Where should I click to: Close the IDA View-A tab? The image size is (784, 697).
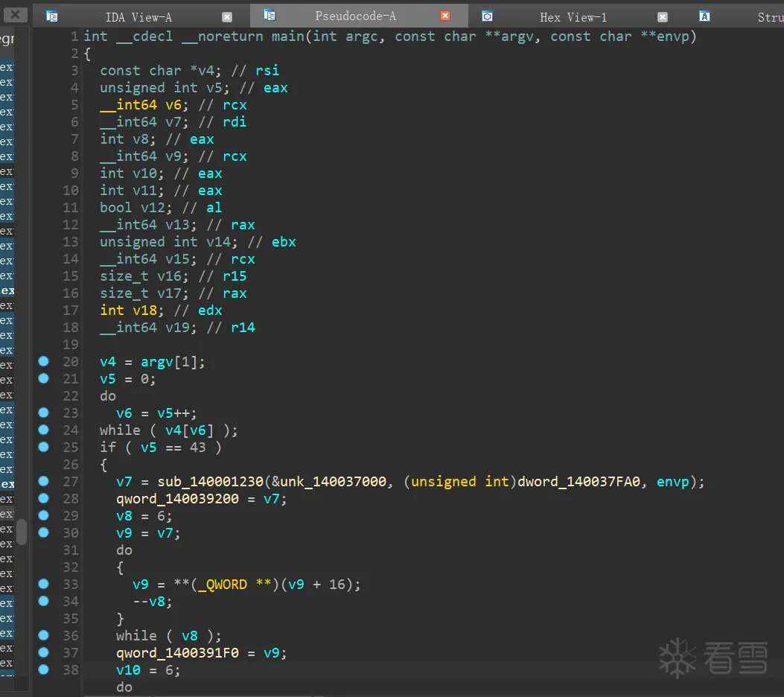point(227,17)
